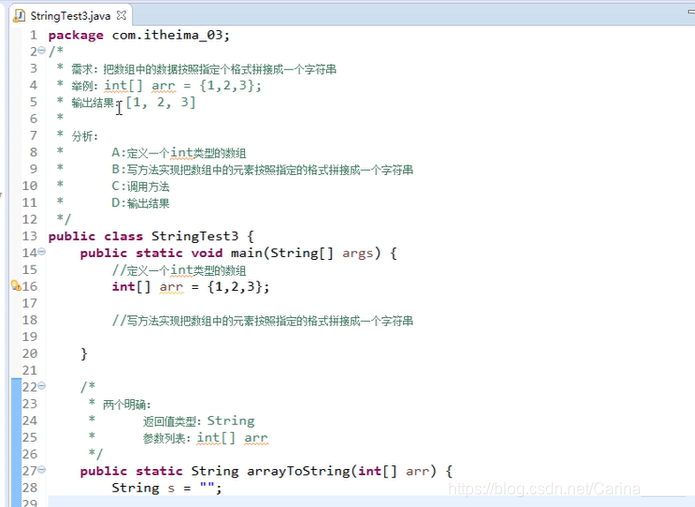Collapse the comment block at line 22
Screen dimensions: 695x507
[x=42, y=386]
